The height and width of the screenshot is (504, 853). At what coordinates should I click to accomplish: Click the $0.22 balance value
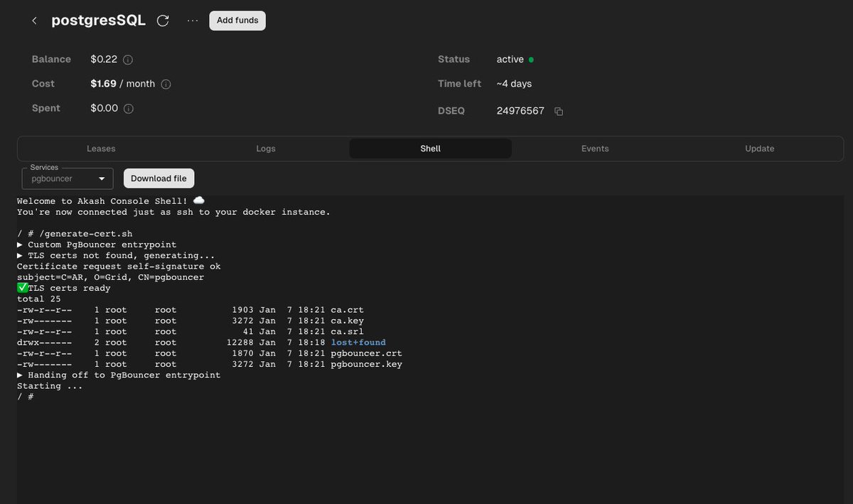104,60
